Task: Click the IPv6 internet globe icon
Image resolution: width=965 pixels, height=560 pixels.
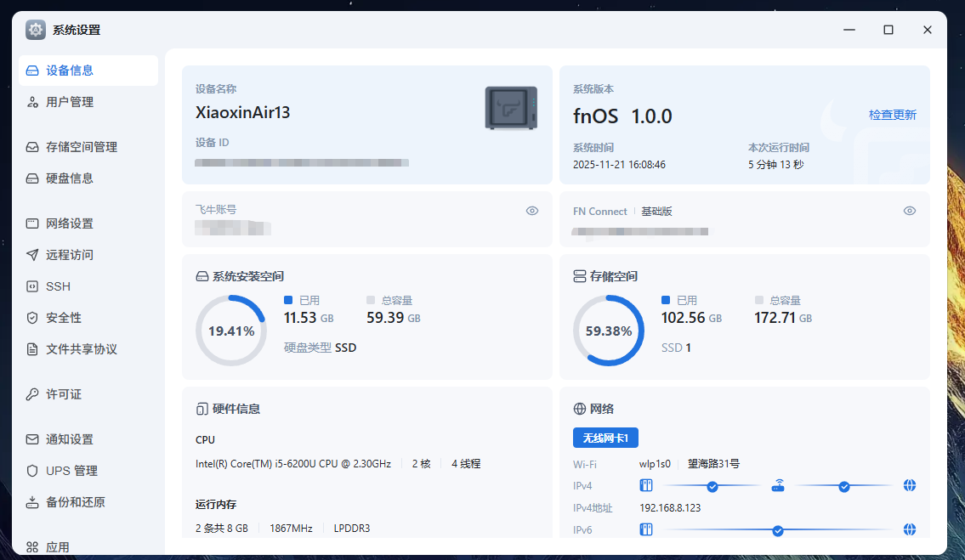Action: tap(910, 529)
